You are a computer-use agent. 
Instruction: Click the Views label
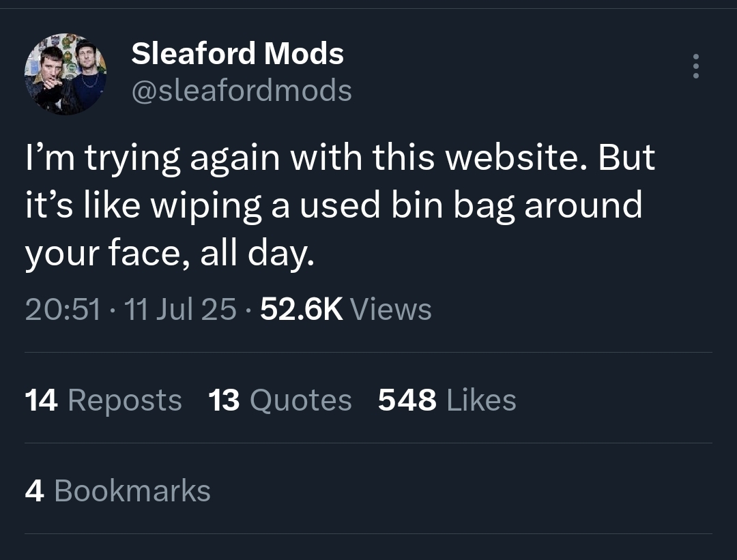click(x=391, y=310)
